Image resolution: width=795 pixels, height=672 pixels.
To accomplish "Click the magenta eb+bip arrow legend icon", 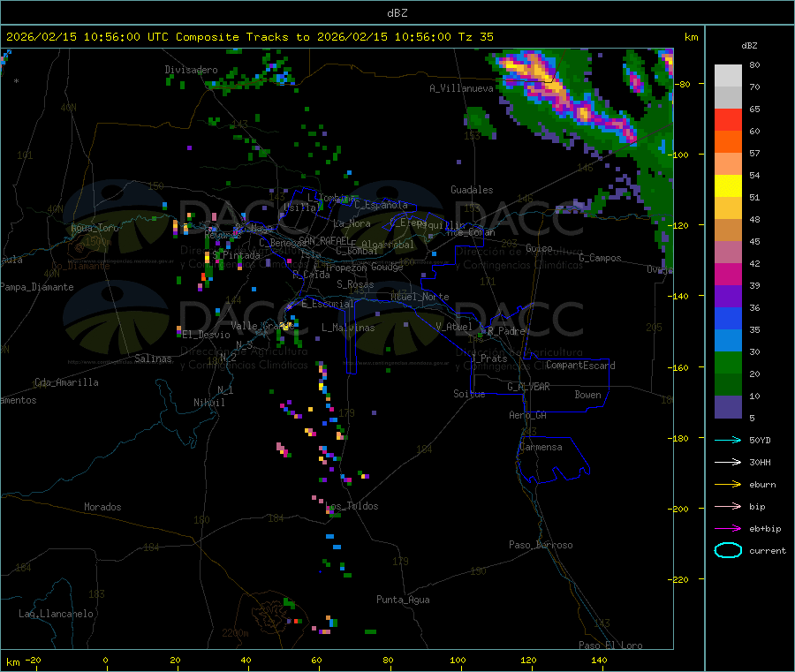I will click(728, 529).
